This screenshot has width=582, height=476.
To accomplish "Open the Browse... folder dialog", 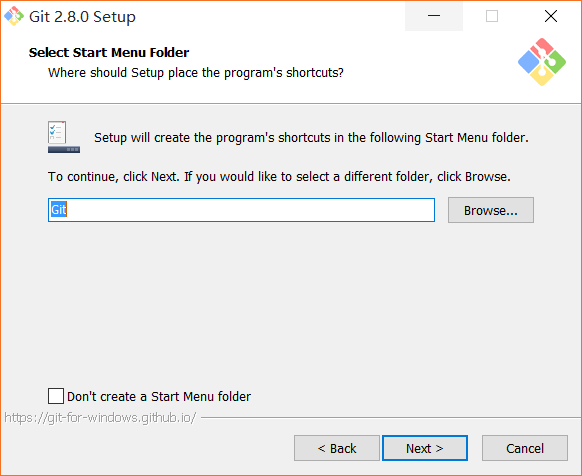I will click(x=491, y=210).
